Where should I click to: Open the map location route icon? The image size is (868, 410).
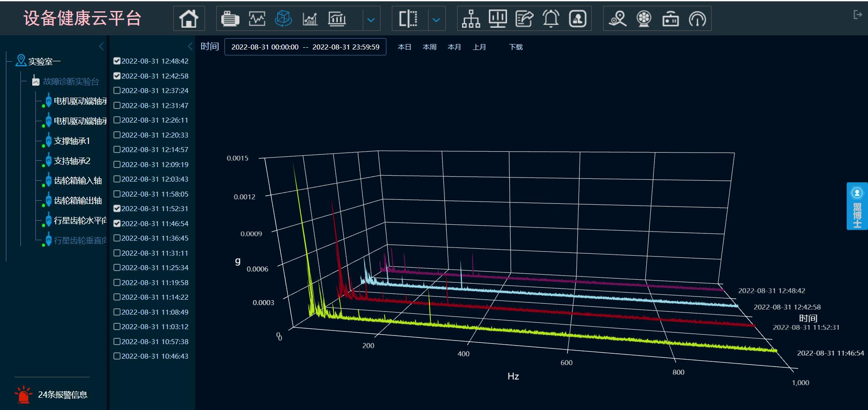coord(617,19)
